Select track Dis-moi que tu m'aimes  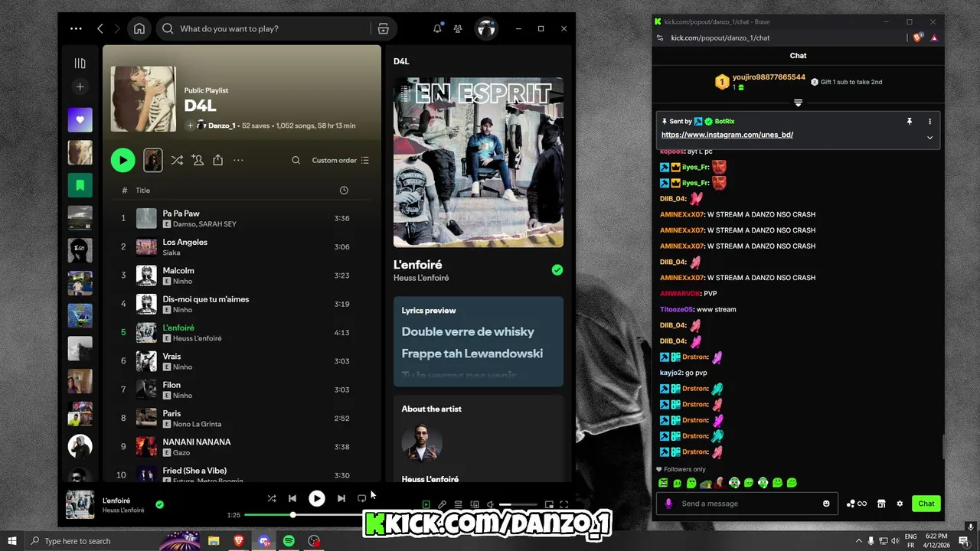[242, 304]
